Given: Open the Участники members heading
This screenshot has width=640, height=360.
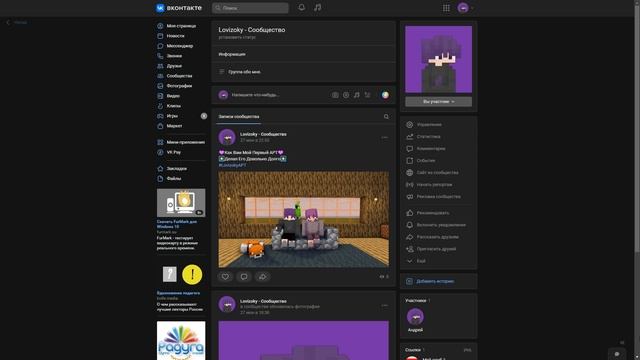Looking at the screenshot, I should point(416,300).
